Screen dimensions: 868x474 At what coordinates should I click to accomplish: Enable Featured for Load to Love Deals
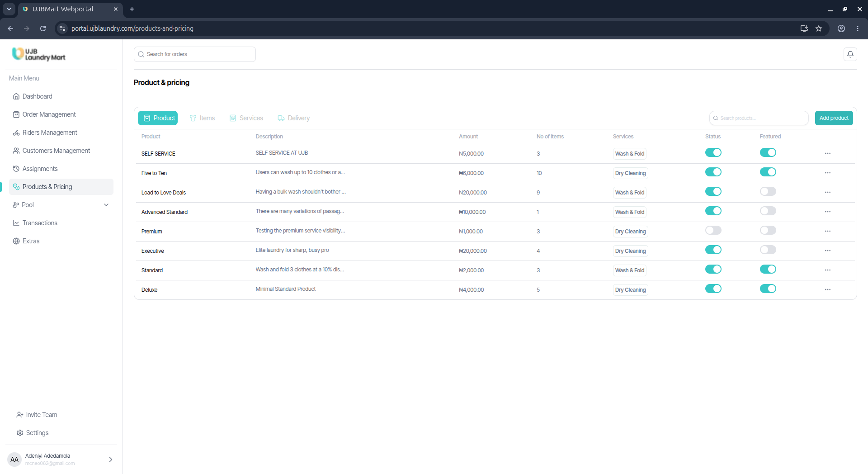point(768,191)
